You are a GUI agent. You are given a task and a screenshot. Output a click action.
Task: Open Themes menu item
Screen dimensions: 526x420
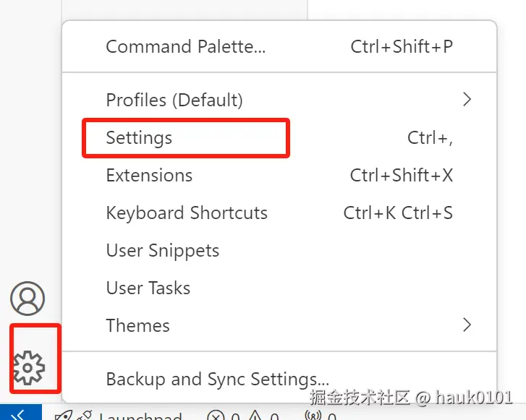138,325
